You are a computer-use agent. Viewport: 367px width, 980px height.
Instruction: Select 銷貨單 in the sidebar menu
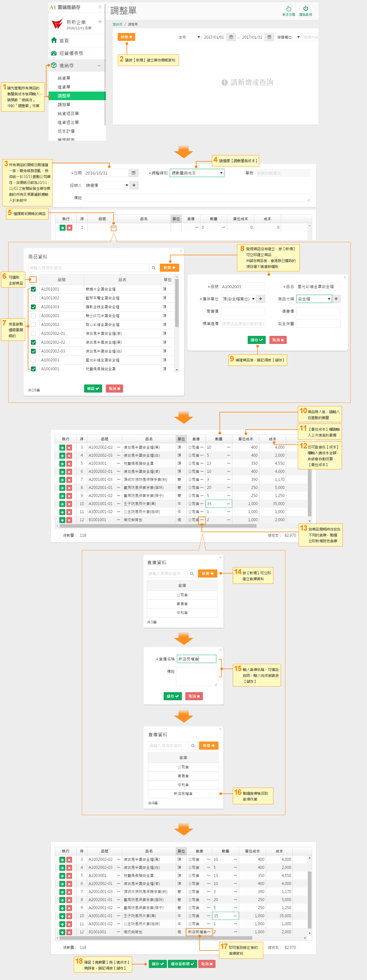pyautogui.click(x=64, y=78)
